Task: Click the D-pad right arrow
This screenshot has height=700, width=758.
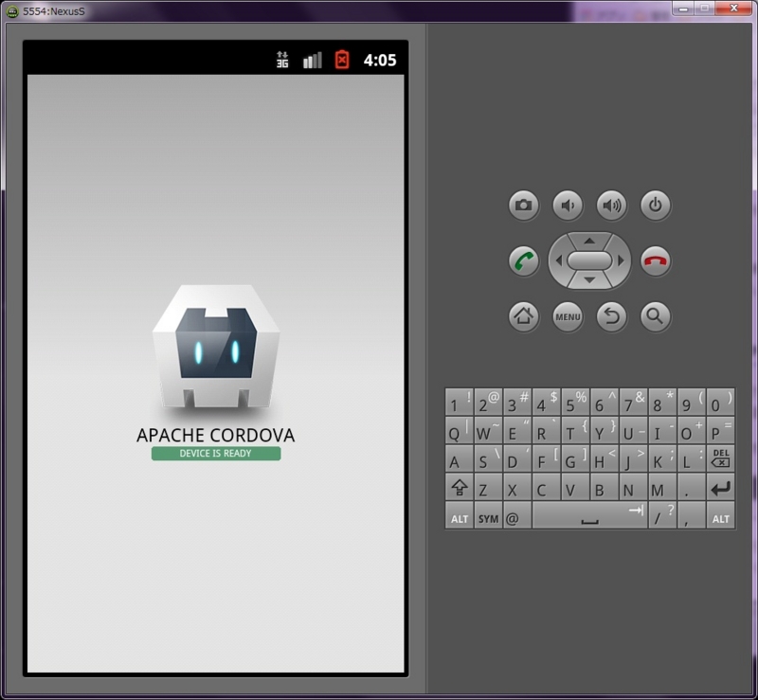Action: (622, 261)
